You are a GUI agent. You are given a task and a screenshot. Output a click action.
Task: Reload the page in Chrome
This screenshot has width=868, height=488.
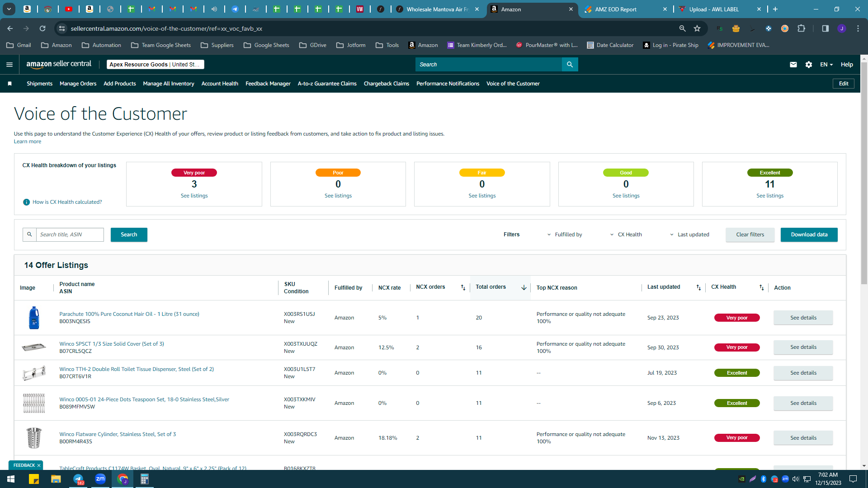[42, 28]
